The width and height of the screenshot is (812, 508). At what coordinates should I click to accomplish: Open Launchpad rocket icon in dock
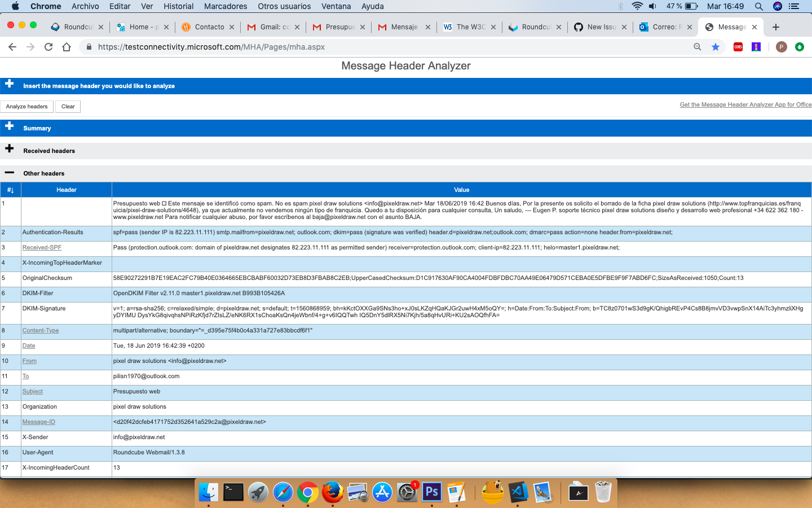(258, 492)
